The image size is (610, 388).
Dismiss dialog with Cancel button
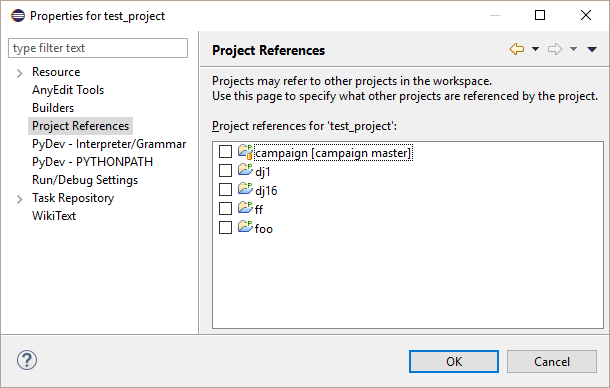(552, 362)
